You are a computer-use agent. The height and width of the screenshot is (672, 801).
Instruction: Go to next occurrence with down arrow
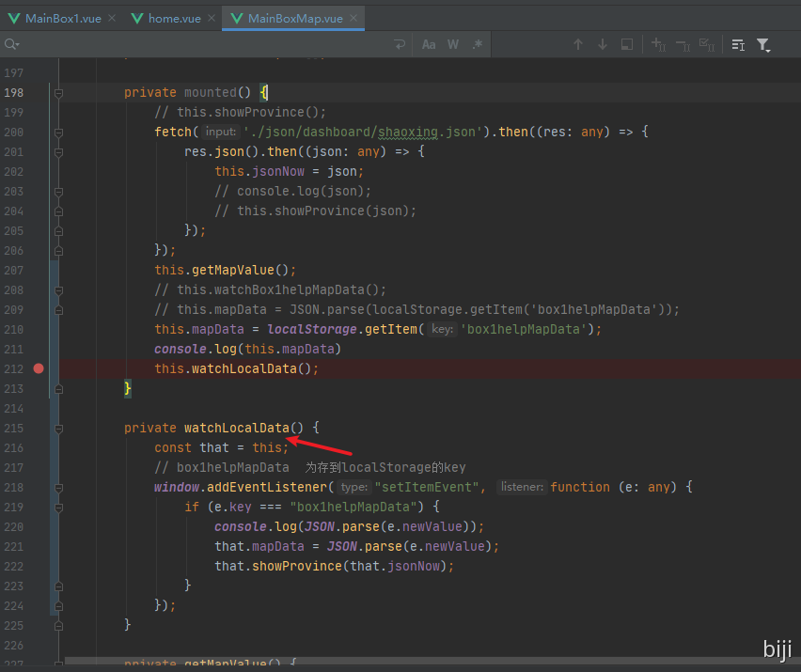pos(603,44)
